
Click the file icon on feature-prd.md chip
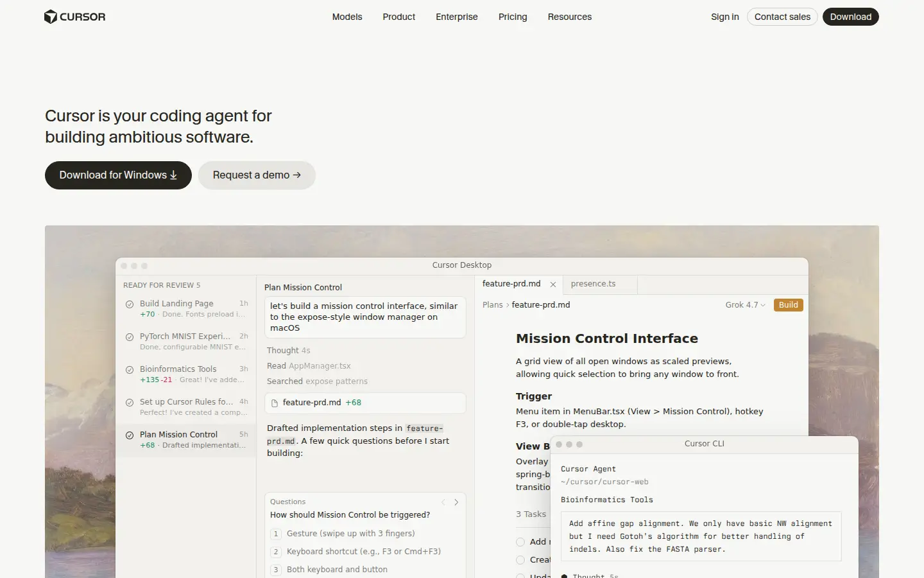(275, 403)
